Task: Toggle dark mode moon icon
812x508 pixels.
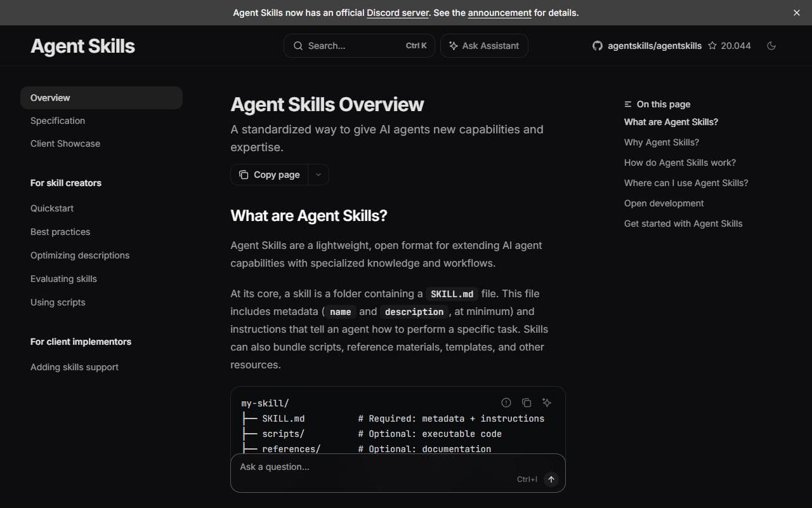Action: pos(771,46)
